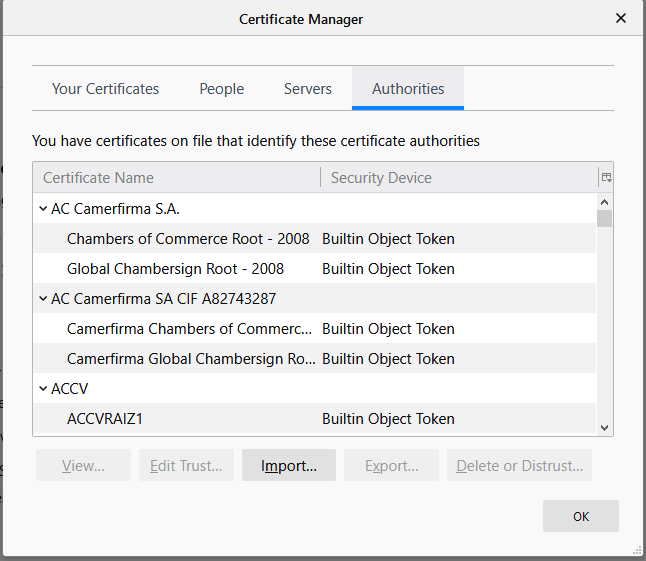Viewport: 646px width, 561px height.
Task: Click the scrollbar down arrow
Action: (x=604, y=427)
